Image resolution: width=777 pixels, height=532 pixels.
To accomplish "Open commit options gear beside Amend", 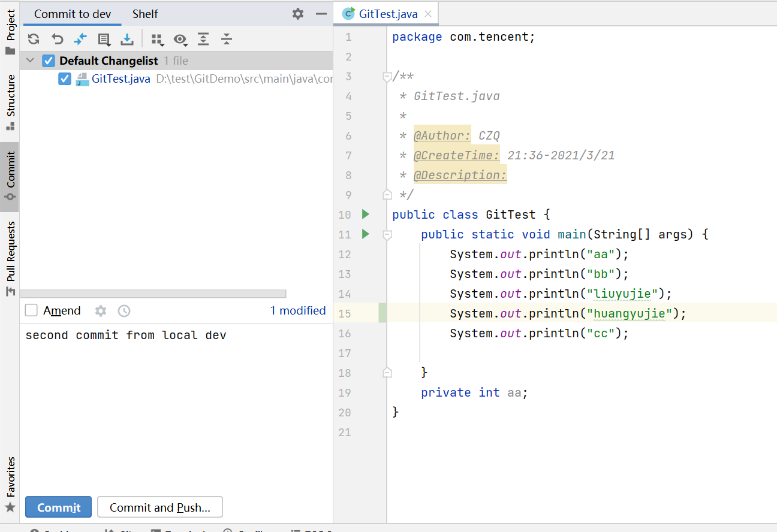I will tap(101, 311).
